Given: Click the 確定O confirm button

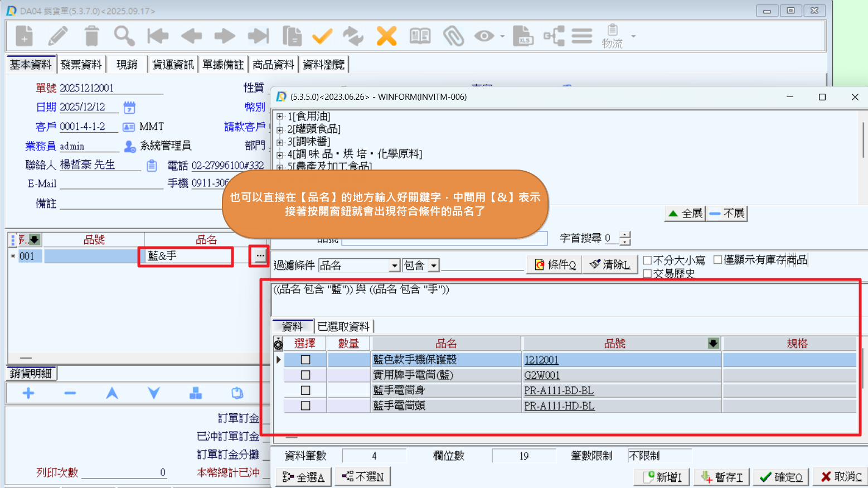Looking at the screenshot, I should click(x=781, y=477).
